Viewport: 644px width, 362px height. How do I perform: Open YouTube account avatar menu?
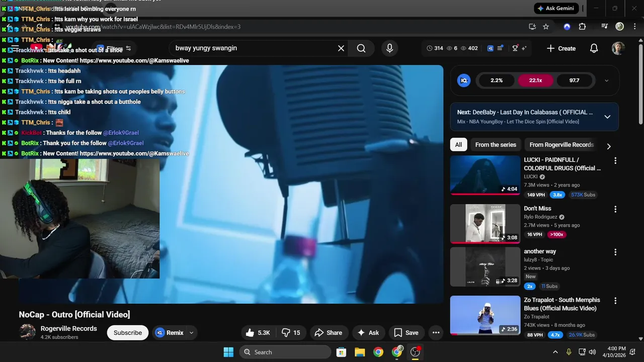(618, 48)
